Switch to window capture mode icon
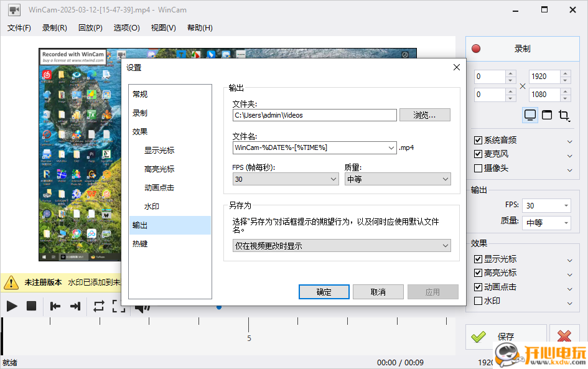The width and height of the screenshot is (588, 369). (x=547, y=115)
